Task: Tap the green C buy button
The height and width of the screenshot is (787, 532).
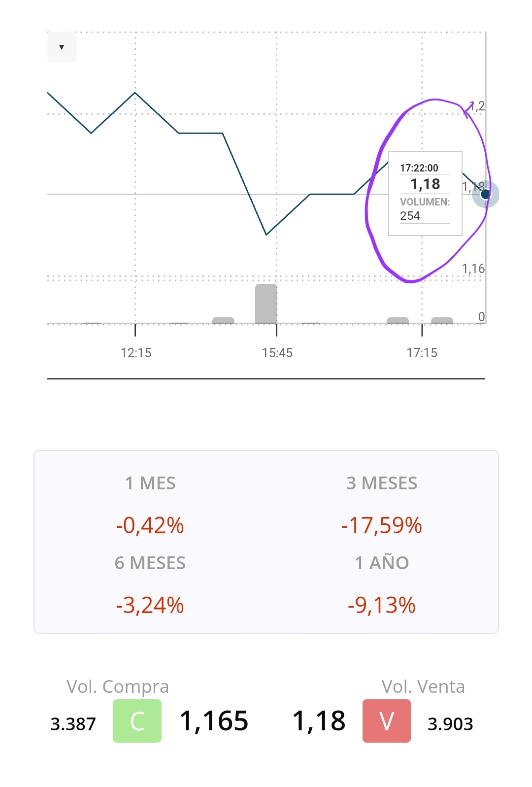Action: pos(137,720)
